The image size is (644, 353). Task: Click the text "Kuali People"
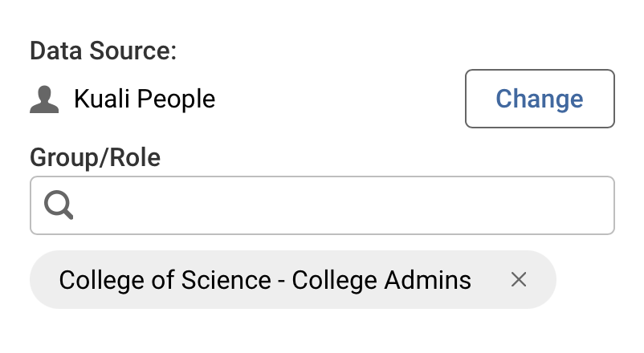tap(145, 99)
